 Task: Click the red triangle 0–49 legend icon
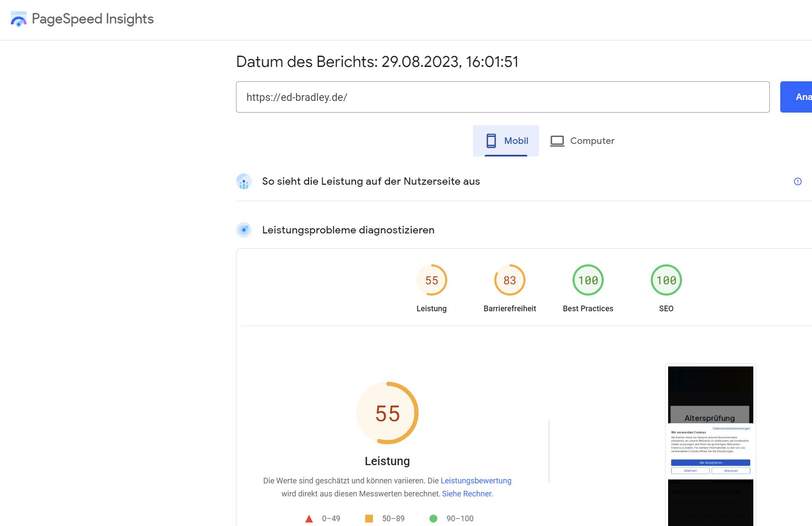309,519
